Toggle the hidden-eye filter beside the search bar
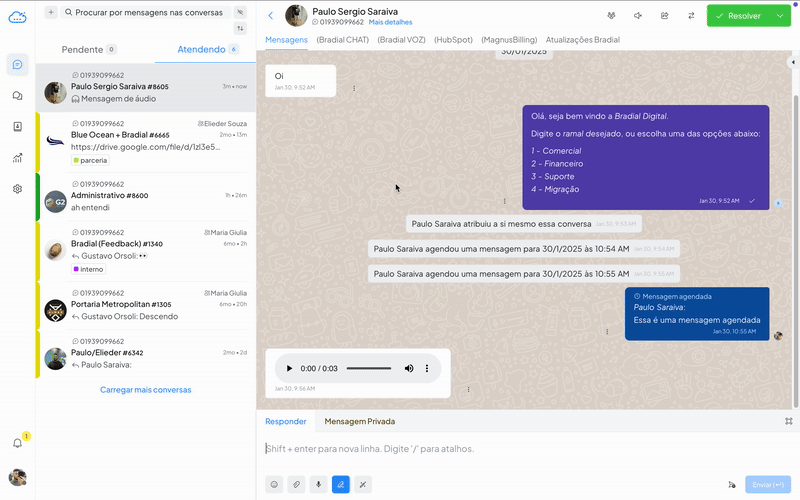 click(240, 12)
